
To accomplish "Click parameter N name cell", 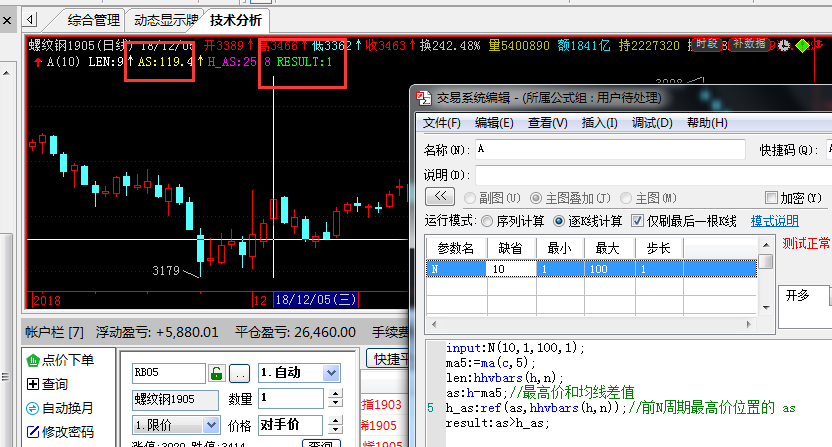I will [456, 269].
